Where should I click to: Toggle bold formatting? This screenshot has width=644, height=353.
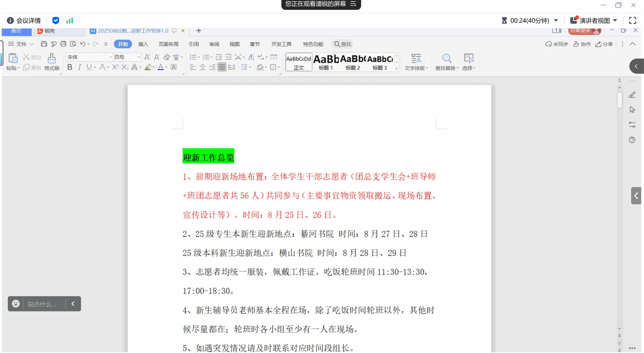coord(70,67)
